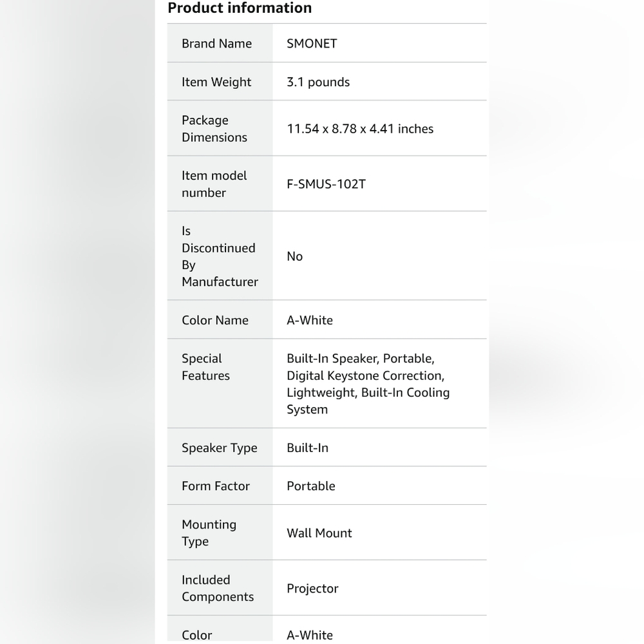Image resolution: width=644 pixels, height=644 pixels.
Task: Click the Product information heading
Action: pyautogui.click(x=240, y=8)
